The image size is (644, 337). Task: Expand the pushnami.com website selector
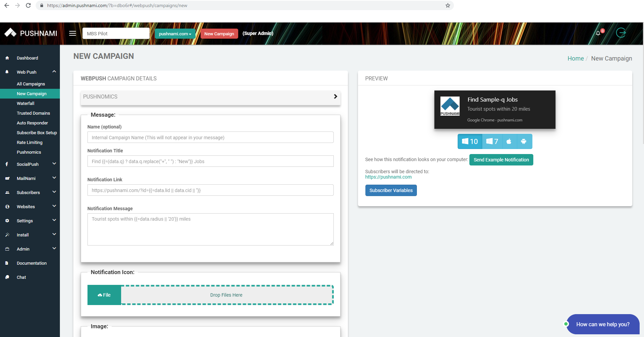tap(175, 33)
